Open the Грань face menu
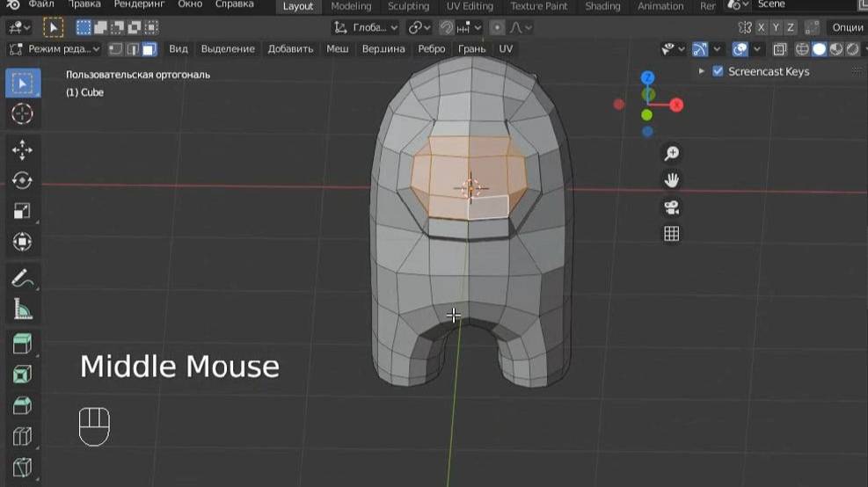 (471, 49)
